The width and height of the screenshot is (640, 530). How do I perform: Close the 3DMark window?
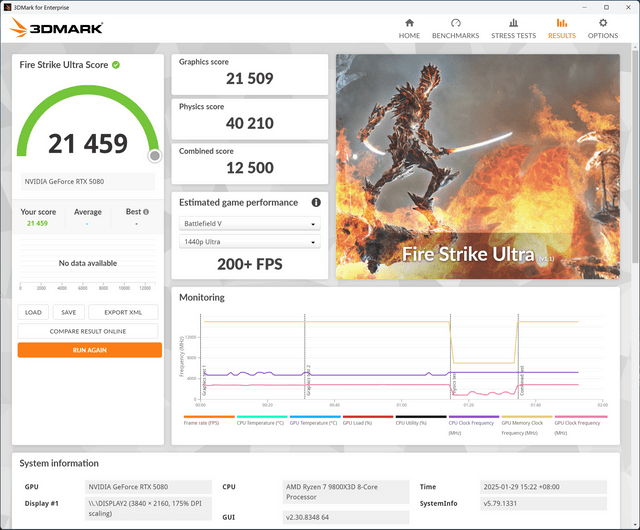click(x=629, y=7)
